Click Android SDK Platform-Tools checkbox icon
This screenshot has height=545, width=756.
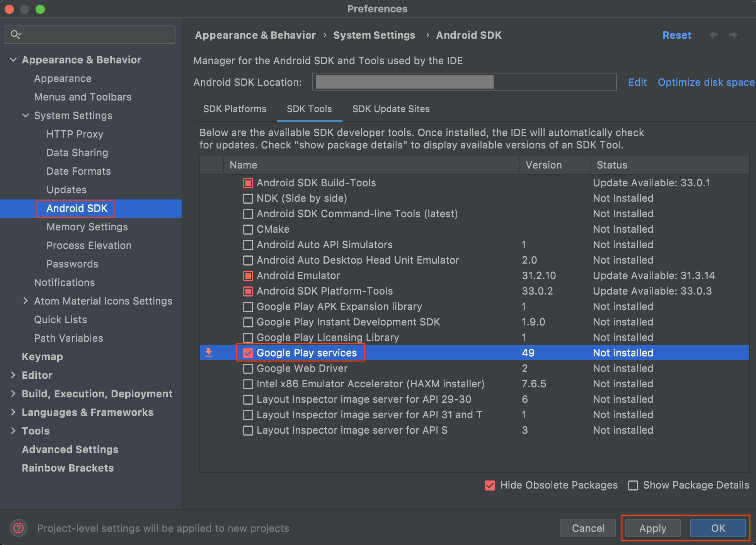tap(248, 291)
